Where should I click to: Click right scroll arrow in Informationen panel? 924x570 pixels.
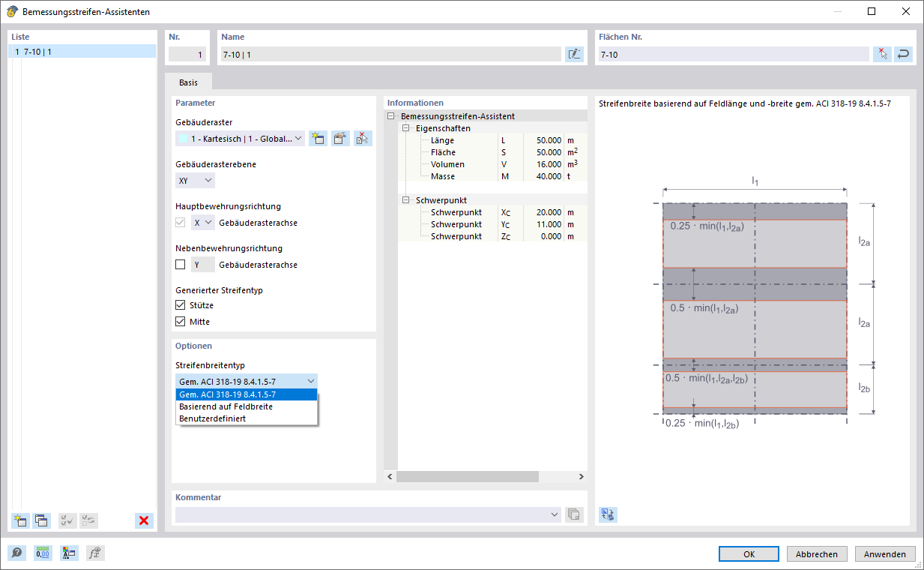tap(581, 476)
